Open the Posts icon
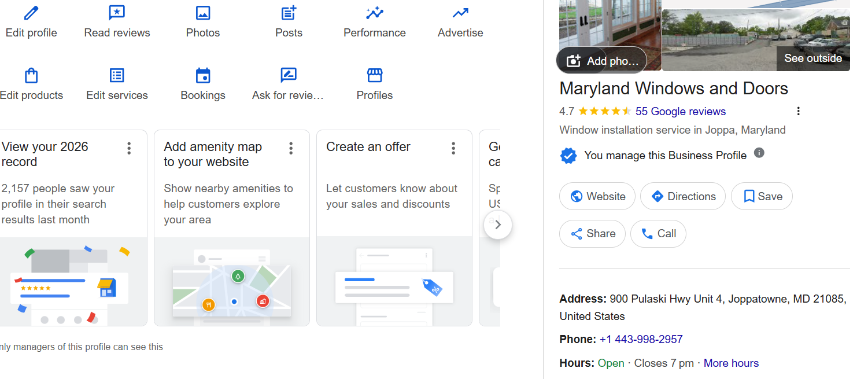This screenshot has width=868, height=379. pyautogui.click(x=289, y=13)
